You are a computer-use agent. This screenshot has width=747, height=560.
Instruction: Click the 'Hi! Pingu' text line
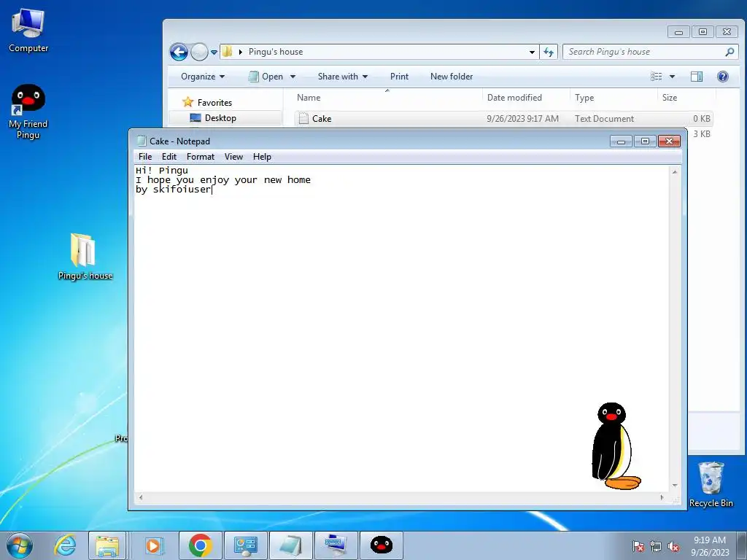coord(162,171)
